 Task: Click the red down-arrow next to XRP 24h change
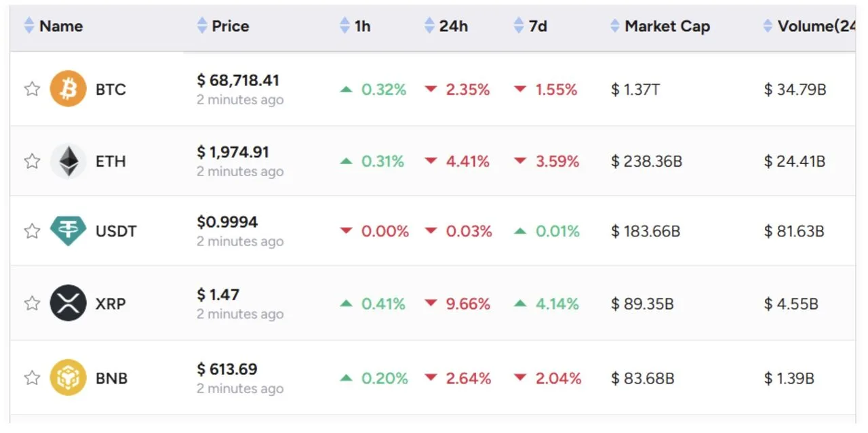point(432,304)
